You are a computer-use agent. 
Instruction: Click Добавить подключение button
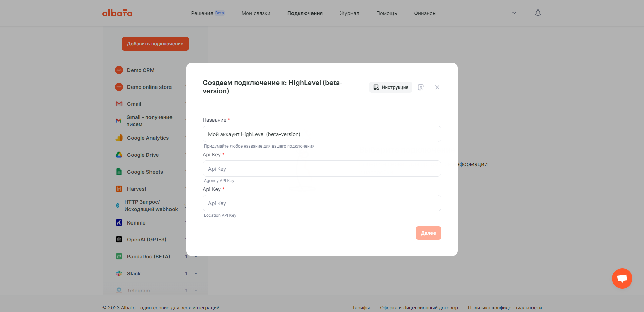155,44
